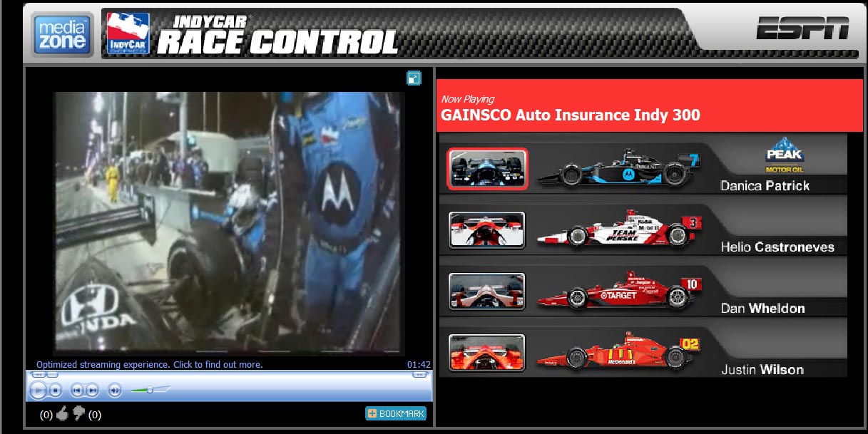Image resolution: width=868 pixels, height=434 pixels.
Task: Click the thumbs up vote count
Action: (46, 414)
